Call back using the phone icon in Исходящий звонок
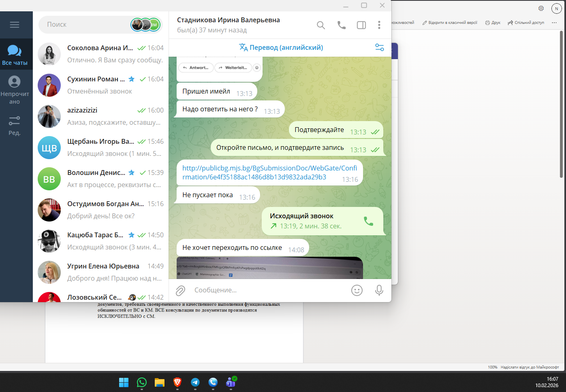 (x=368, y=221)
